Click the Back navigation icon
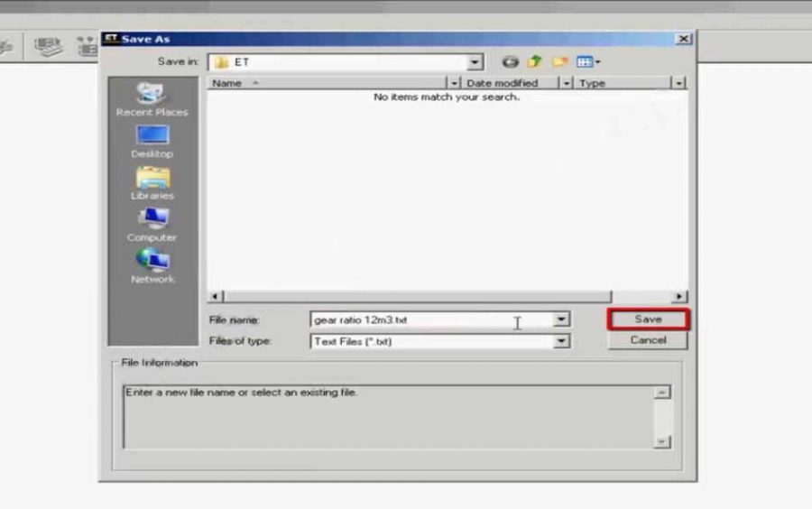Screen dimensions: 812x509 click(511, 62)
